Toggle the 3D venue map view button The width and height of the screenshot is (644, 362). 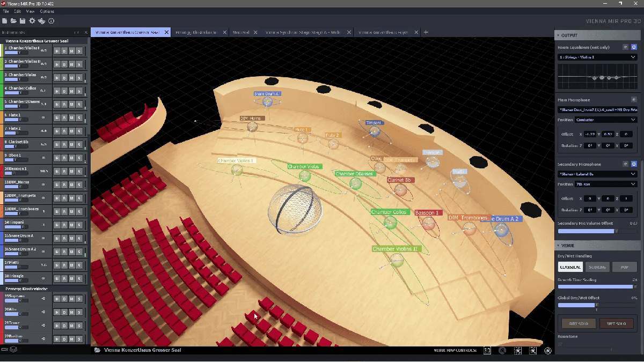tap(487, 350)
